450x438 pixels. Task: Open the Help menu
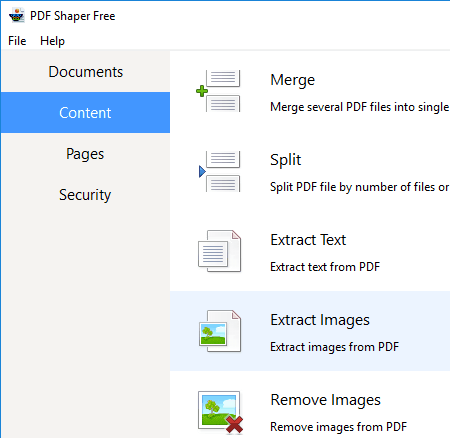[52, 41]
